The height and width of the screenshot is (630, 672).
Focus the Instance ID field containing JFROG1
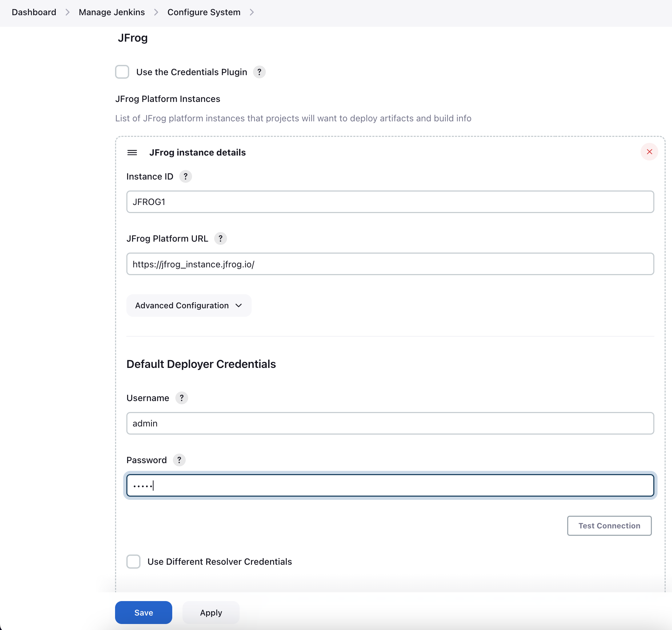tap(390, 202)
